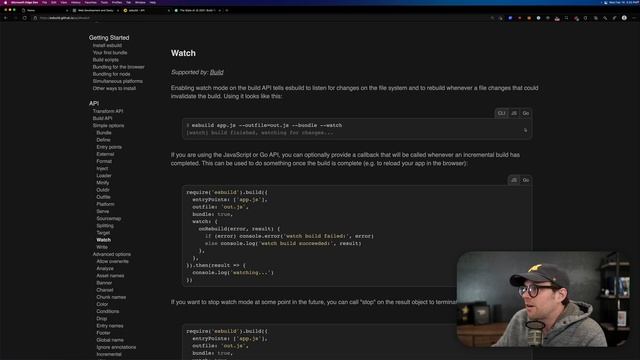Switch to The State of JS browser tab

point(197,10)
